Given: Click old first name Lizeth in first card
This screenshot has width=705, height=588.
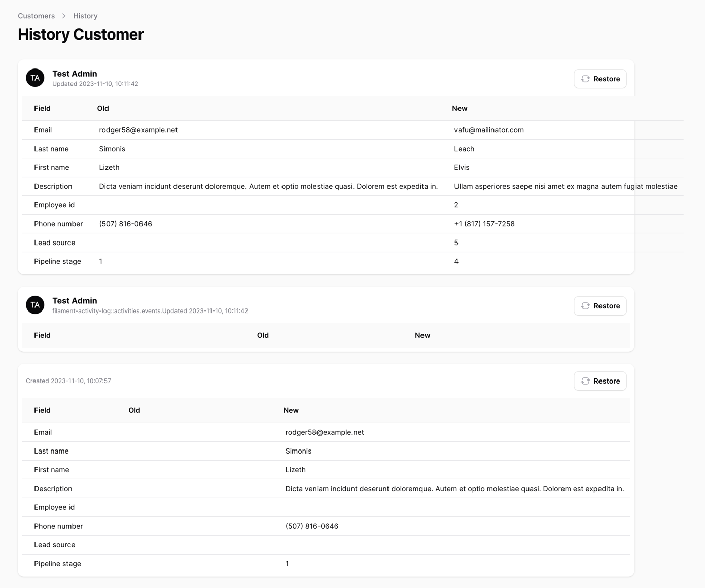Looking at the screenshot, I should pos(109,167).
